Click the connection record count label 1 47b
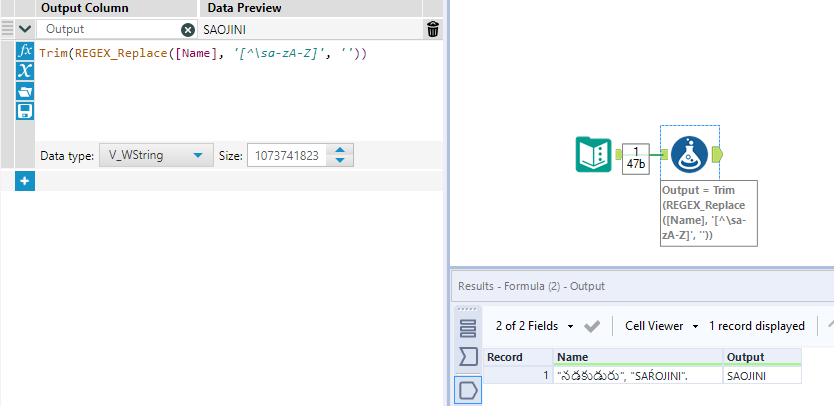The height and width of the screenshot is (406, 834). coord(636,159)
